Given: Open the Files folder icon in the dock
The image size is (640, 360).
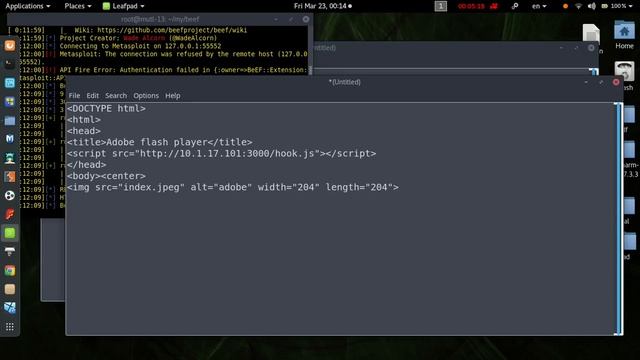Looking at the screenshot, I should (x=10, y=120).
